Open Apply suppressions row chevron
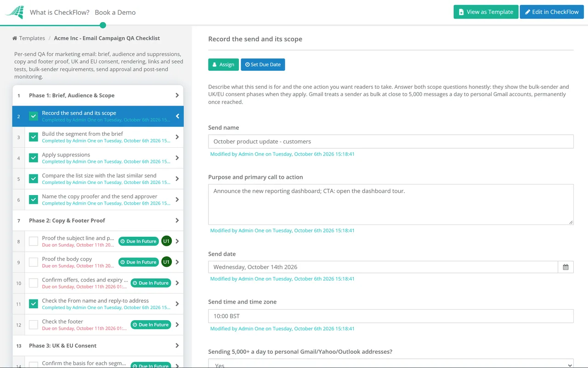588x368 pixels. coord(177,158)
